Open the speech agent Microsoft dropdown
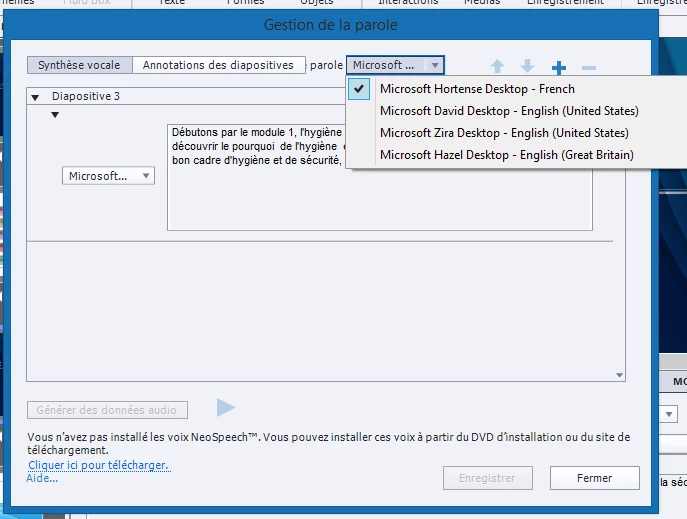The height and width of the screenshot is (519, 687). (395, 65)
